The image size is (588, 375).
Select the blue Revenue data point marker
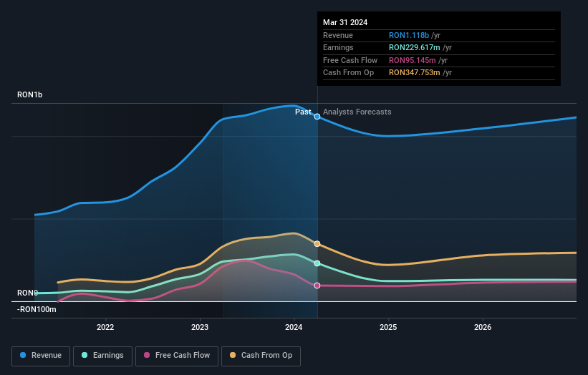(317, 117)
